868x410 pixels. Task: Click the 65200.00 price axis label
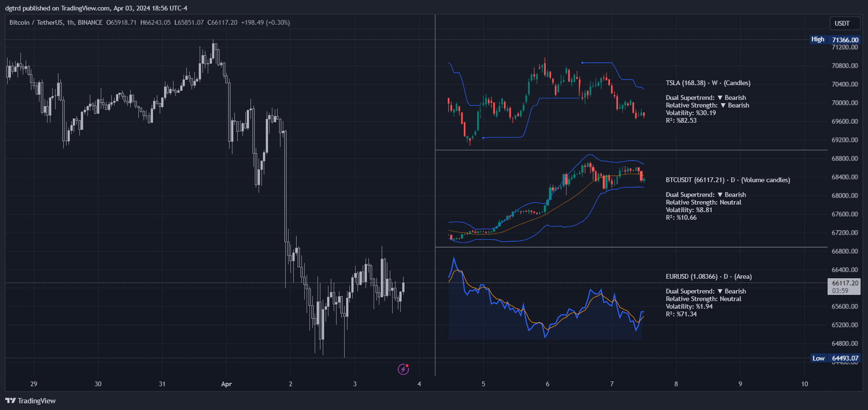coord(845,325)
